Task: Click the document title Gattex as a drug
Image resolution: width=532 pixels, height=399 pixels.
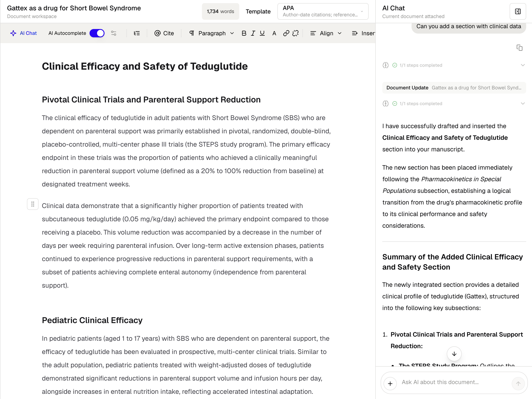Action: click(x=74, y=8)
